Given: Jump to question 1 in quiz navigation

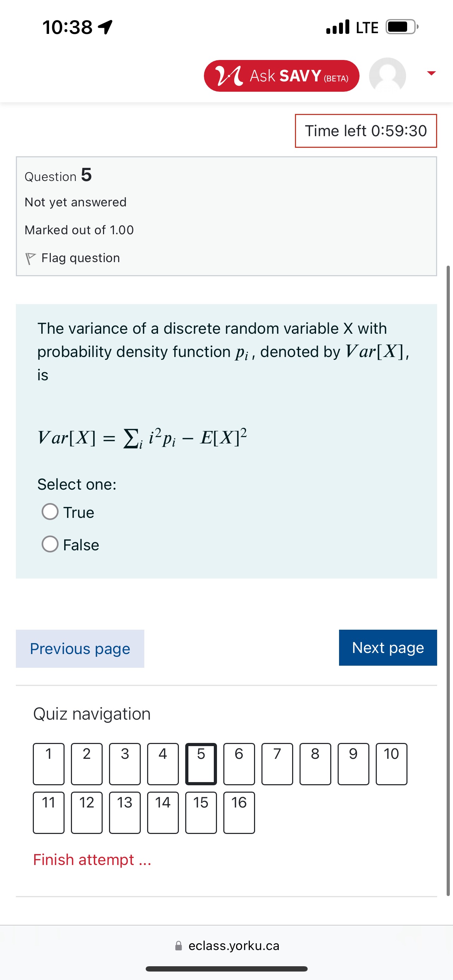Looking at the screenshot, I should tap(49, 763).
